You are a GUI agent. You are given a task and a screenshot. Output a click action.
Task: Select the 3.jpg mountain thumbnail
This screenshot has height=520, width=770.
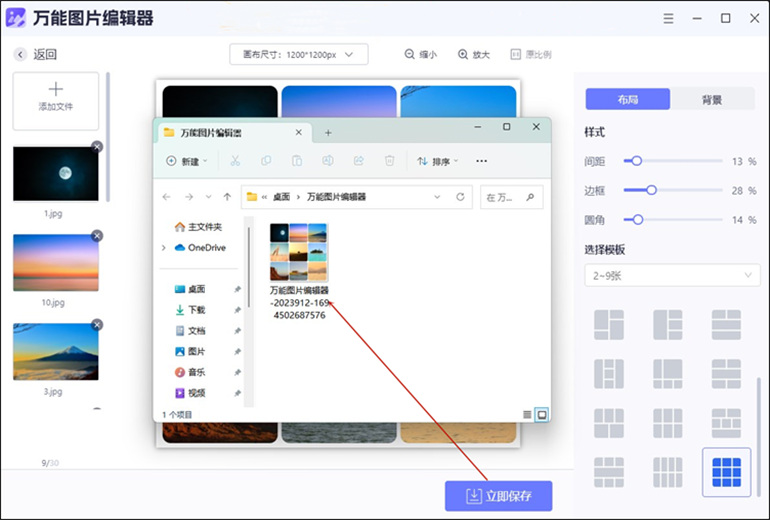(x=55, y=352)
